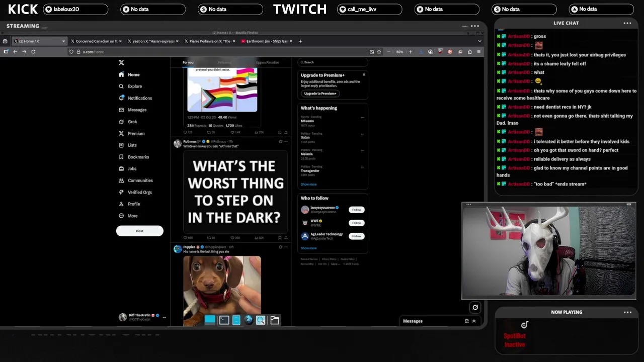Screen dimensions: 644x362
Task: Open the X logo at sidebar top
Action: click(121, 62)
